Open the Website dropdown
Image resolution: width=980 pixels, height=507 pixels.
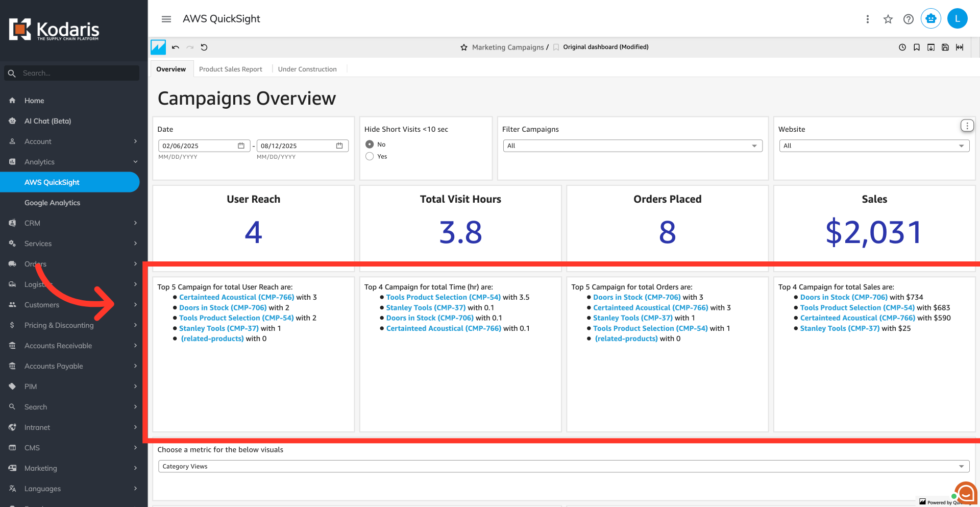pyautogui.click(x=874, y=146)
